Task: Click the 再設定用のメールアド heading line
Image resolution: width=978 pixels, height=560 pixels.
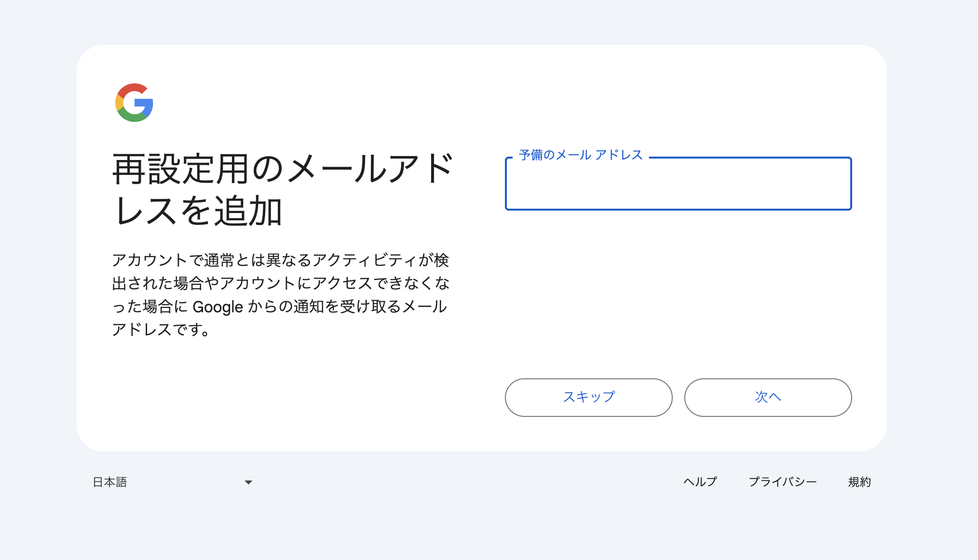Action: [x=283, y=169]
